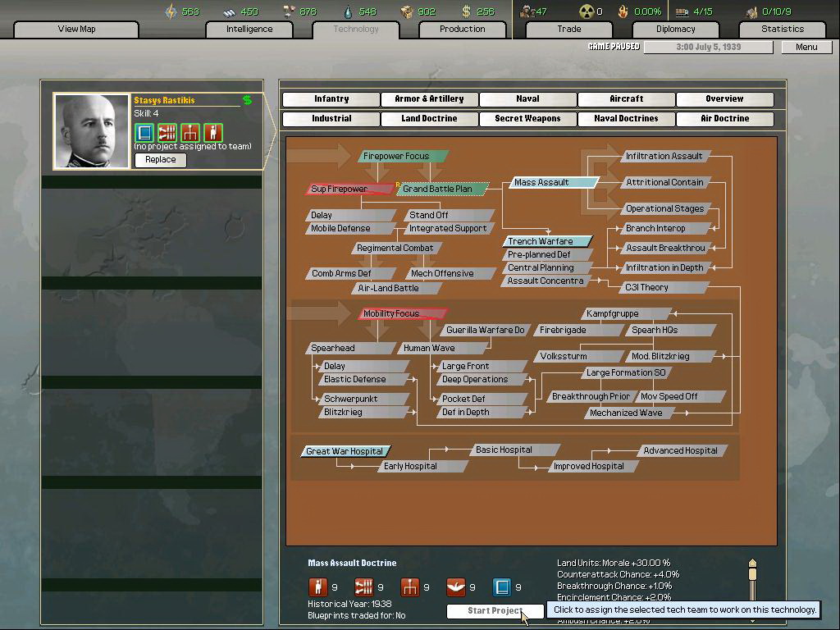The width and height of the screenshot is (840, 630).
Task: Click the oil droplet resource icon
Action: pos(348,11)
